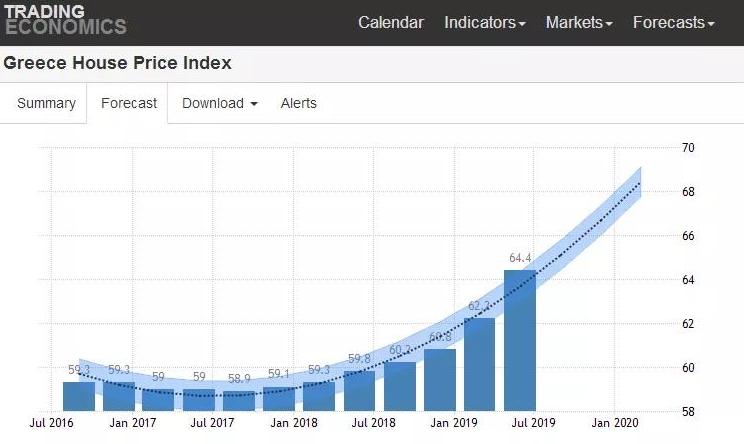Open the Calendar page
Image resolution: width=744 pixels, height=444 pixels.
point(391,22)
